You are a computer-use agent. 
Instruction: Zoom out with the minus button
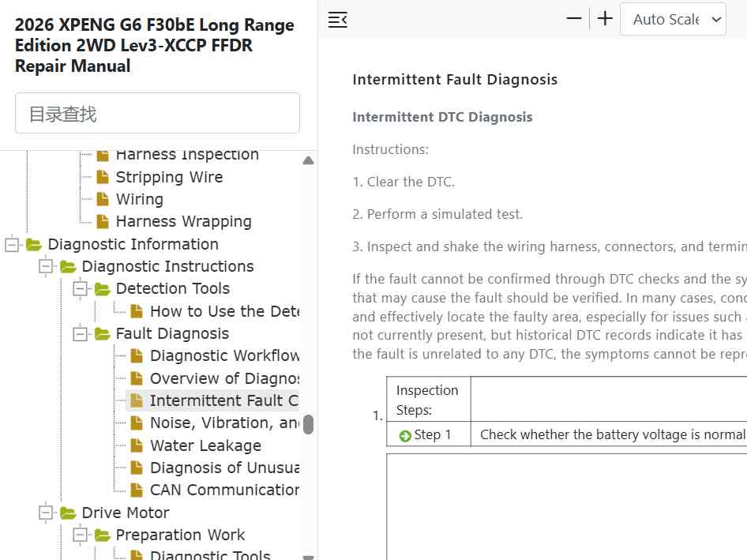[x=573, y=19]
